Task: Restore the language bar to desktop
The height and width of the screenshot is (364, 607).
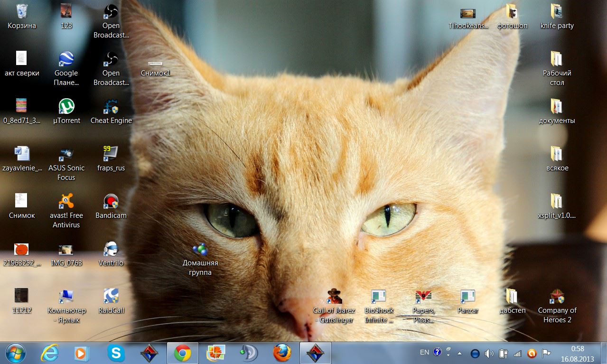Action: pyautogui.click(x=448, y=349)
